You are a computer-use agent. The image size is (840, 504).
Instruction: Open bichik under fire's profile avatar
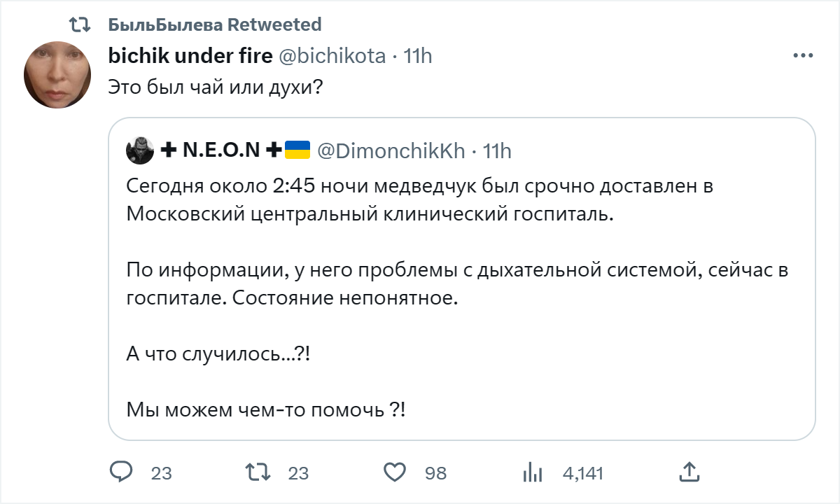[x=57, y=75]
